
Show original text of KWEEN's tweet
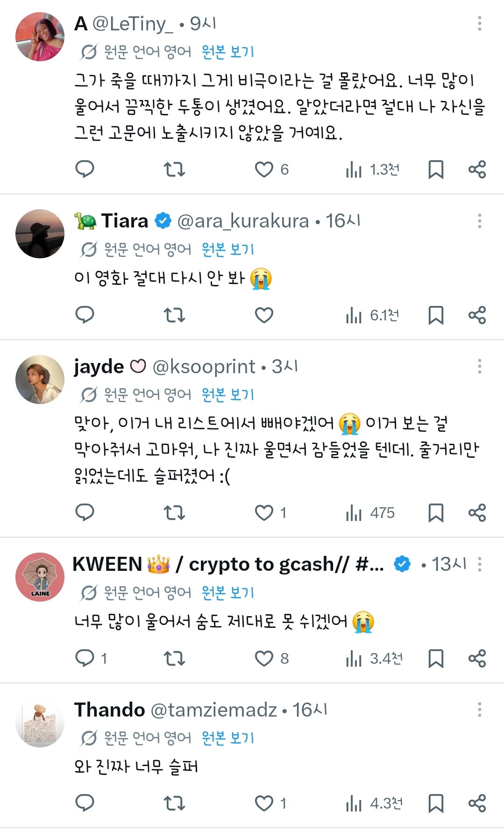point(228,592)
